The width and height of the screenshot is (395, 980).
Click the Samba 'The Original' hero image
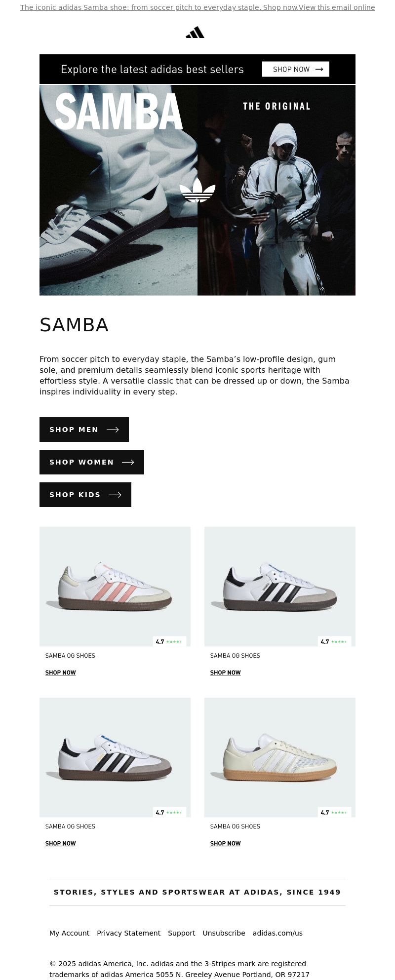pos(197,190)
